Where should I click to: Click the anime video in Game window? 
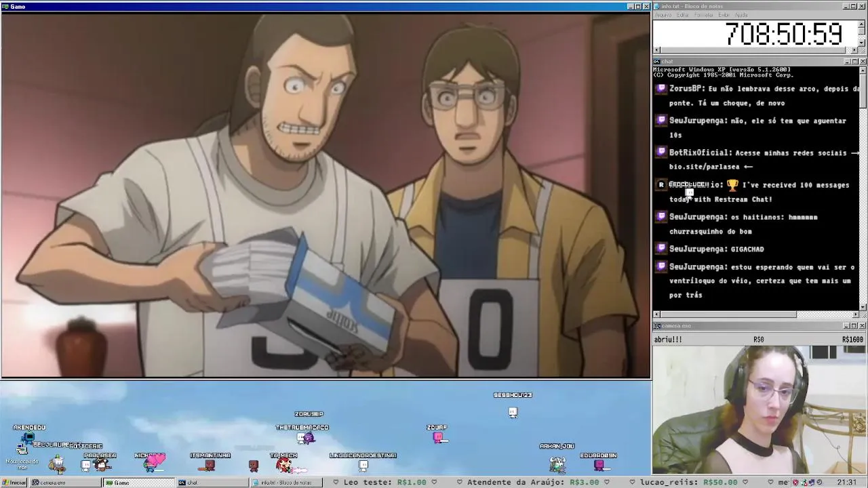(x=325, y=195)
